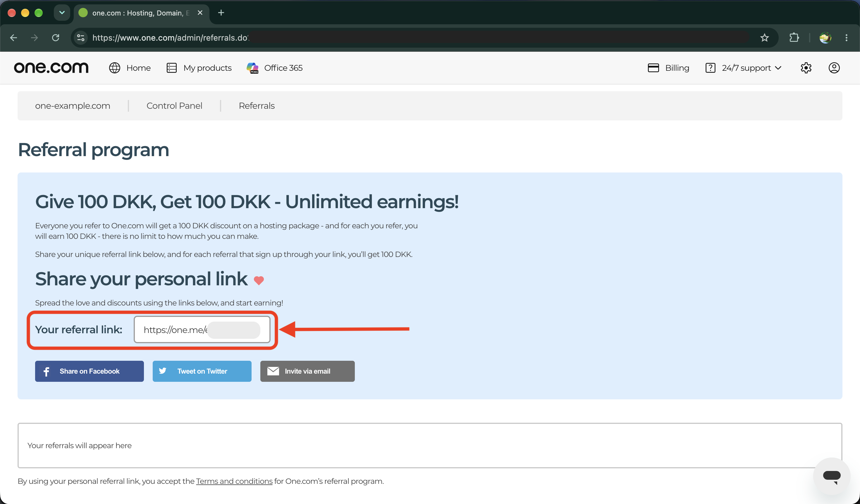The image size is (860, 504).
Task: Open the Chrome three-dot menu
Action: coord(846,37)
